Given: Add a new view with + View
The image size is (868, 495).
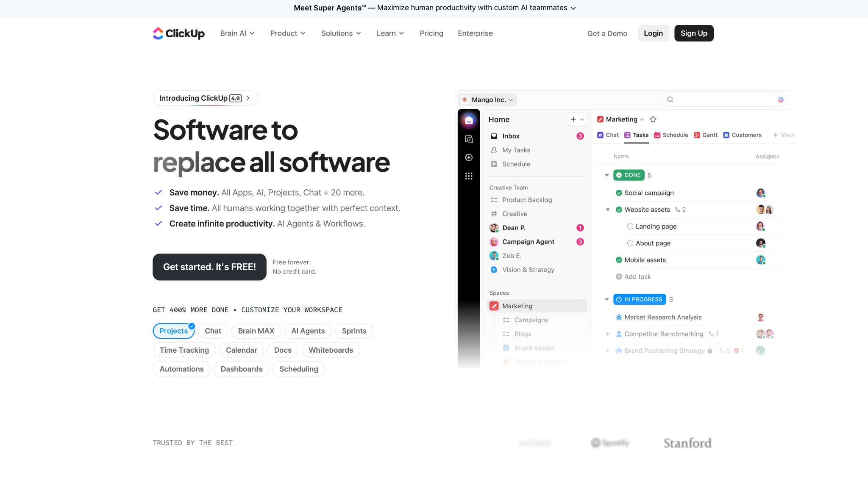Looking at the screenshot, I should click(x=784, y=135).
